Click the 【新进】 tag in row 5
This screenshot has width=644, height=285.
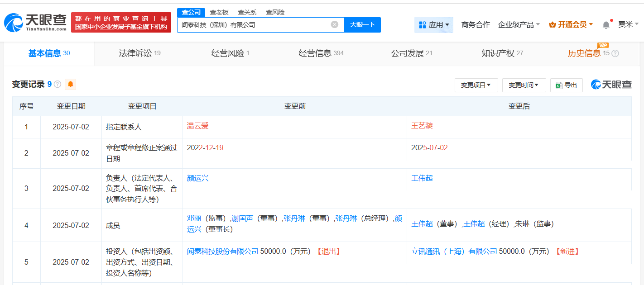(567, 252)
